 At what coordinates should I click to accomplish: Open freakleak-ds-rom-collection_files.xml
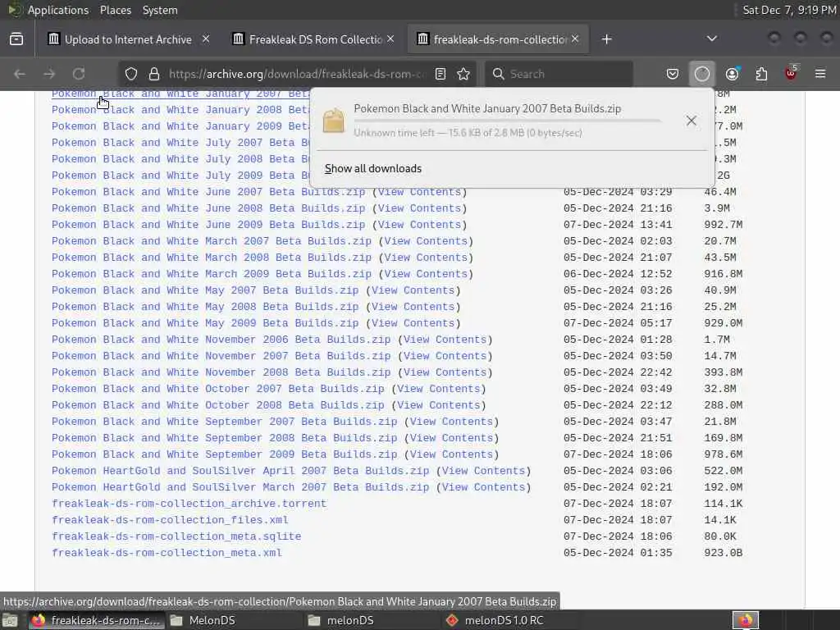coord(170,520)
